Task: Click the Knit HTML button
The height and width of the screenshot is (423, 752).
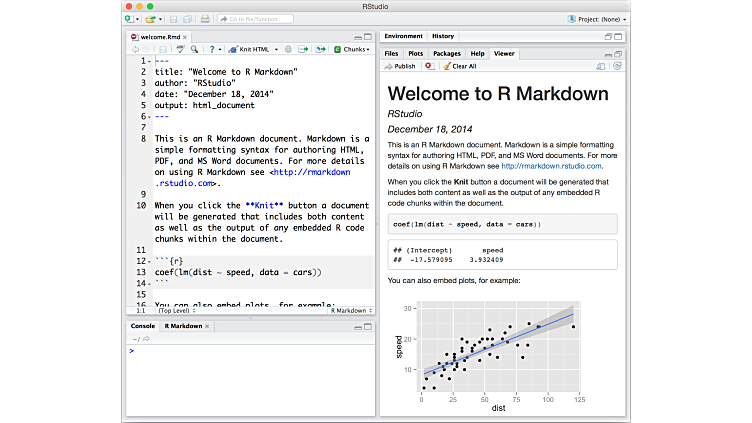Action: point(251,49)
